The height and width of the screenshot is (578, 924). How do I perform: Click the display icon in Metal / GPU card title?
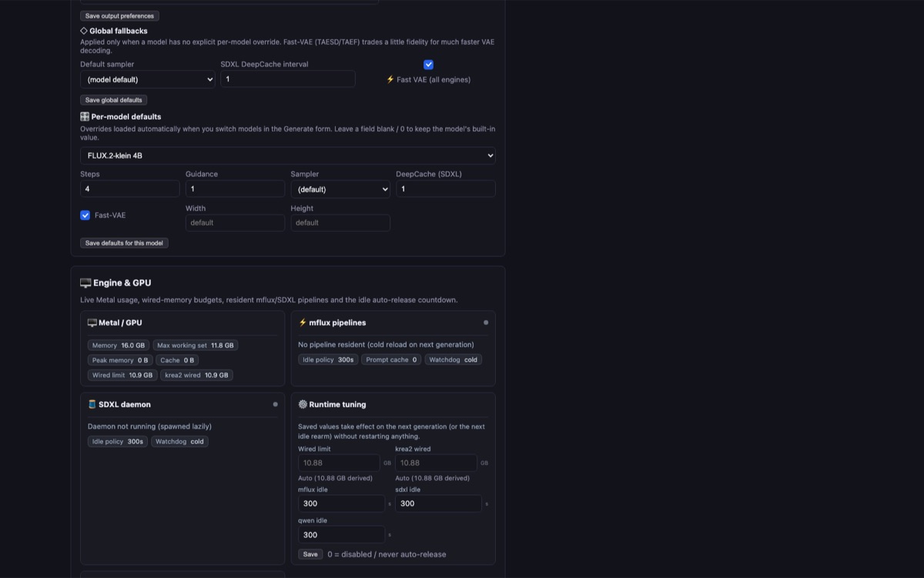(92, 322)
